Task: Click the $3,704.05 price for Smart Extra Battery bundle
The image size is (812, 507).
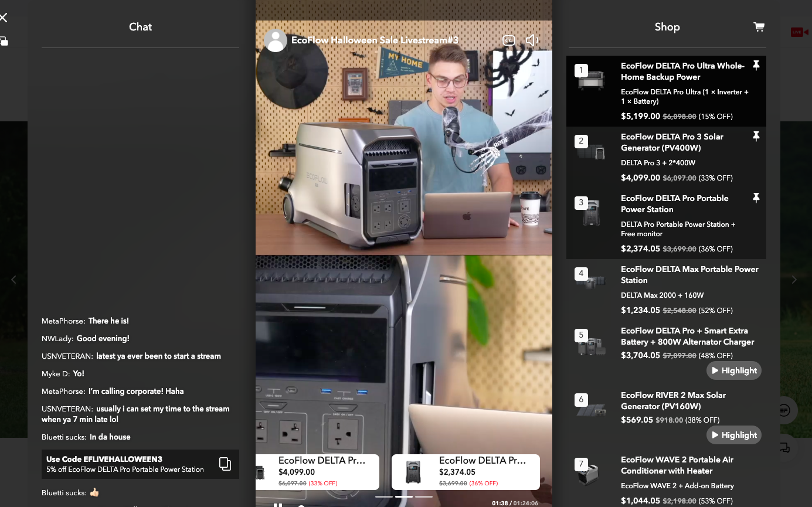Action: pos(640,355)
